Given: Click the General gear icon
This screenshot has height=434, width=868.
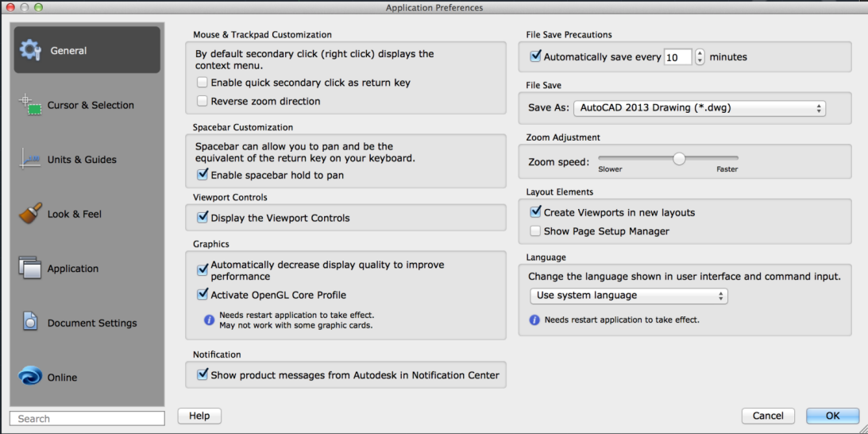Looking at the screenshot, I should click(30, 50).
